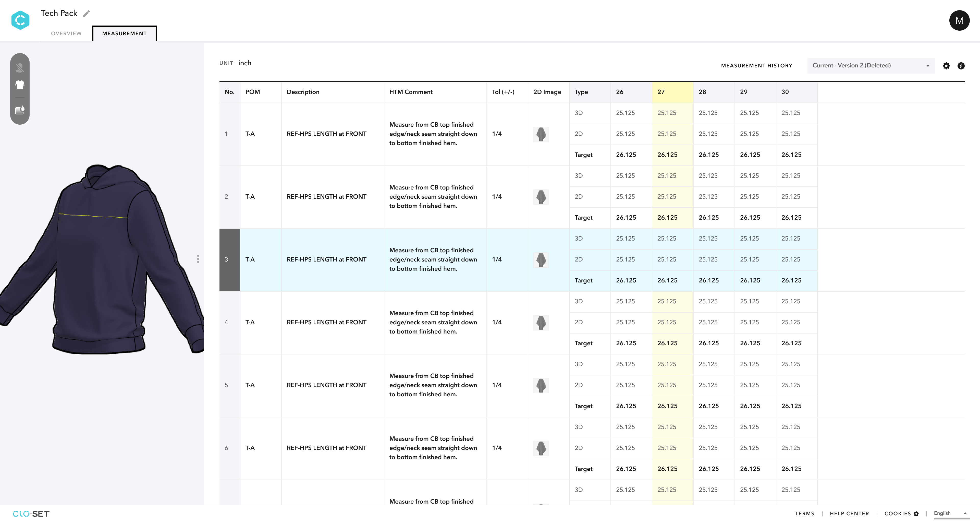Click the panel divider three-dot handle
This screenshot has height=523, width=980.
(198, 259)
